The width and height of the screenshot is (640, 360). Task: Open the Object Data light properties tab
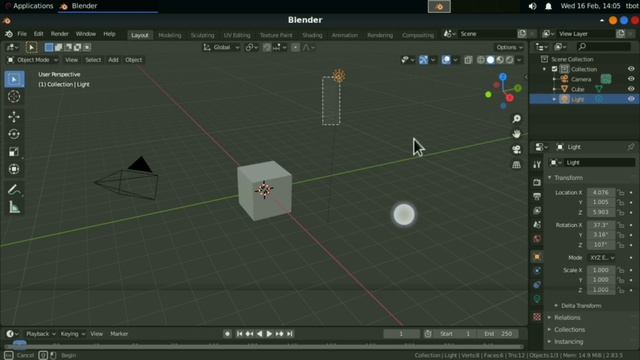pos(537,299)
